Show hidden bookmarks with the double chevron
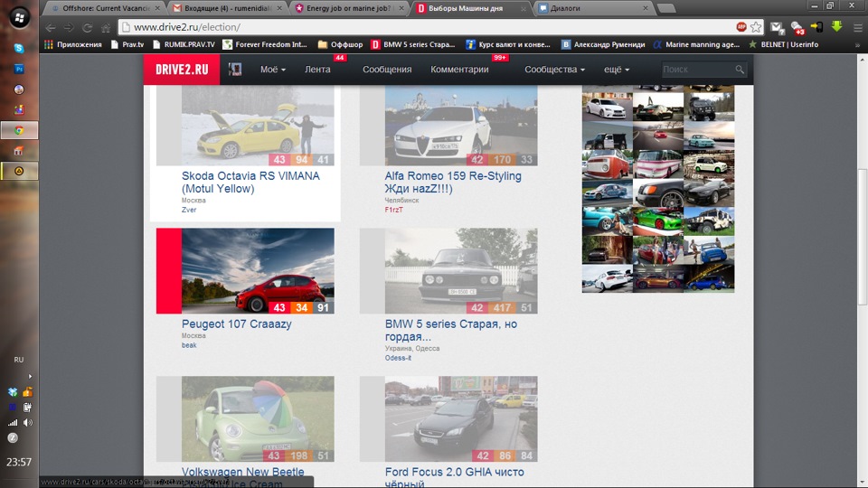868x488 pixels. tap(857, 45)
